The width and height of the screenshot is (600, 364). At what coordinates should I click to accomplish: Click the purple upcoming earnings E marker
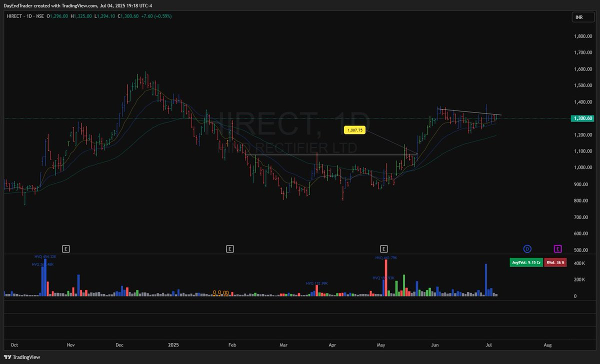(557, 248)
